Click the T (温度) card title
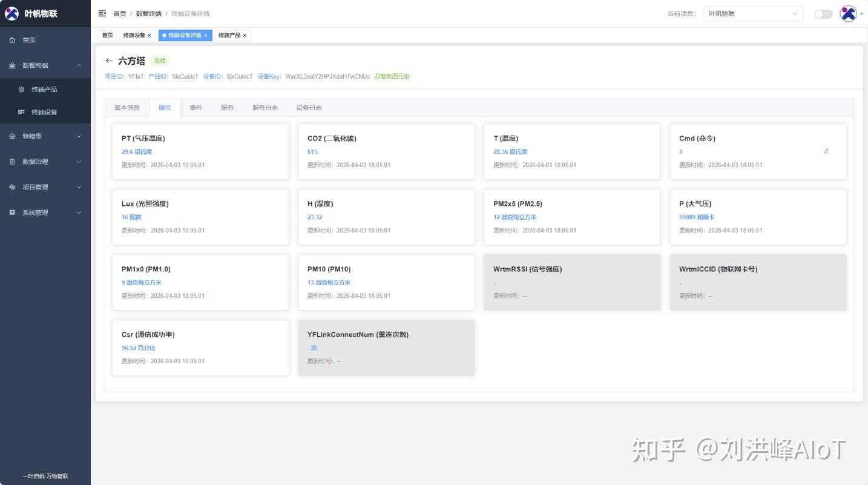868x485 pixels. [506, 139]
